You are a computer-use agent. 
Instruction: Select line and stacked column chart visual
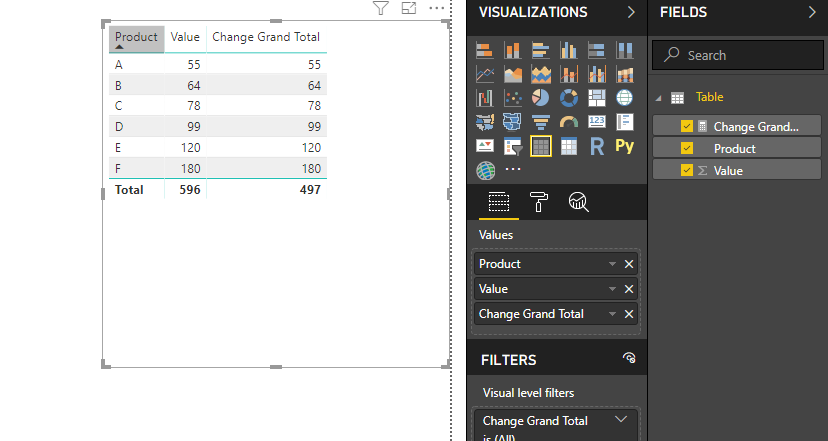point(569,74)
